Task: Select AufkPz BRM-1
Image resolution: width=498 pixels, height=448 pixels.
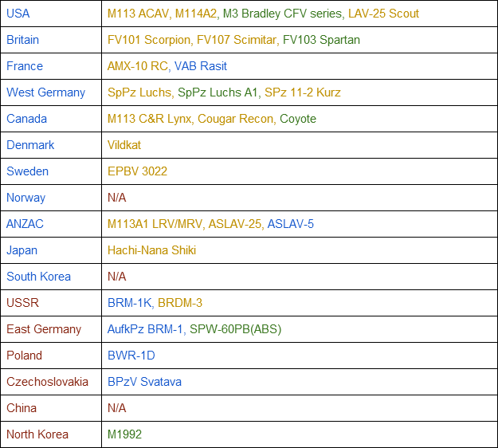Action: (x=145, y=329)
